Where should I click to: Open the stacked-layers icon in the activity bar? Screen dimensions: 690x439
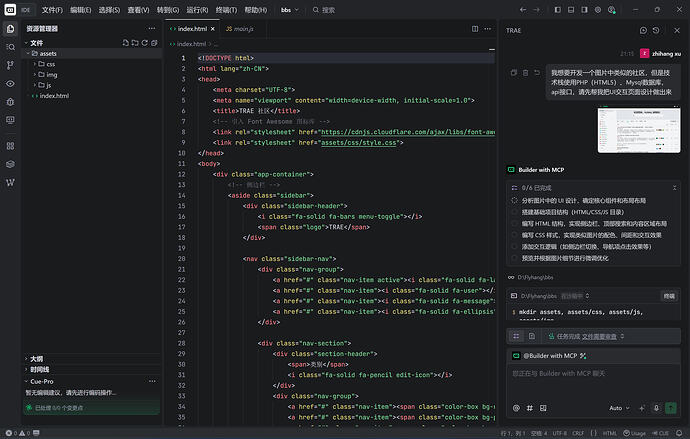pyautogui.click(x=10, y=164)
